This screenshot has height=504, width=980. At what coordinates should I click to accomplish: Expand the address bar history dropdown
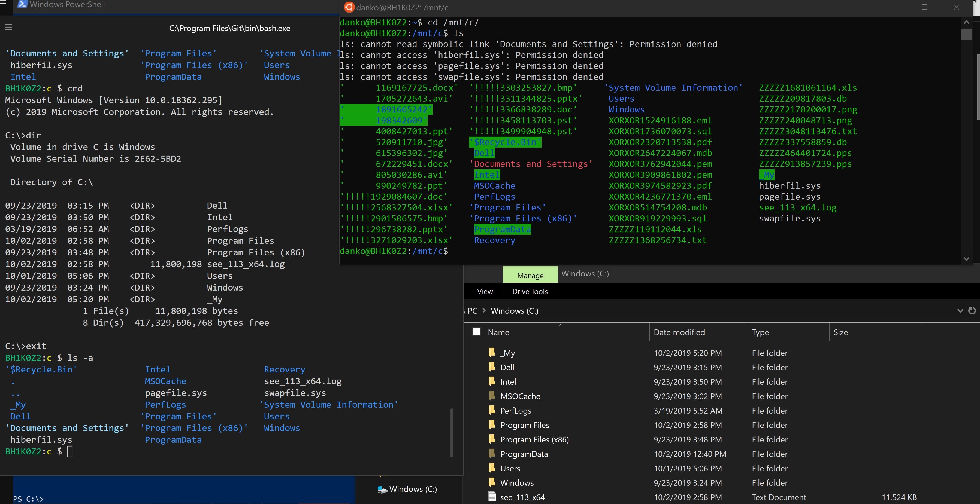[960, 311]
